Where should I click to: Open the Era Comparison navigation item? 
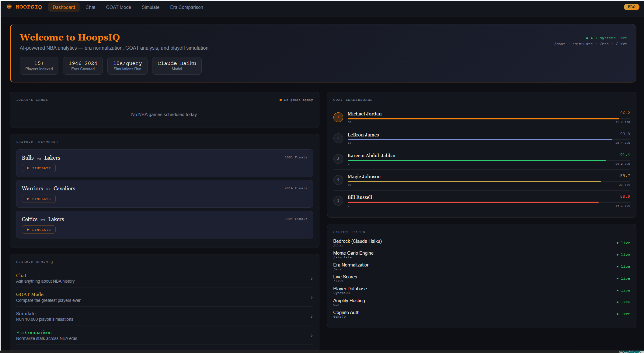coord(186,7)
